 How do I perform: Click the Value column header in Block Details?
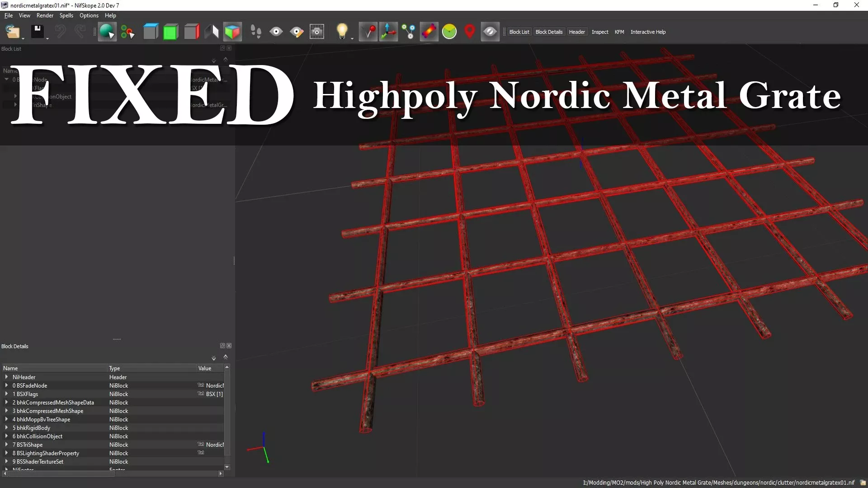click(x=210, y=368)
